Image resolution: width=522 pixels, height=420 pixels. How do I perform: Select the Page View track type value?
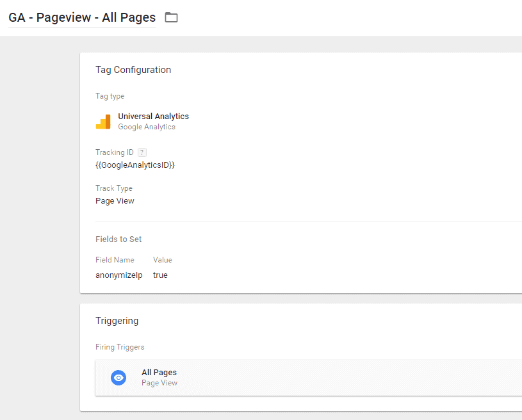(x=115, y=201)
